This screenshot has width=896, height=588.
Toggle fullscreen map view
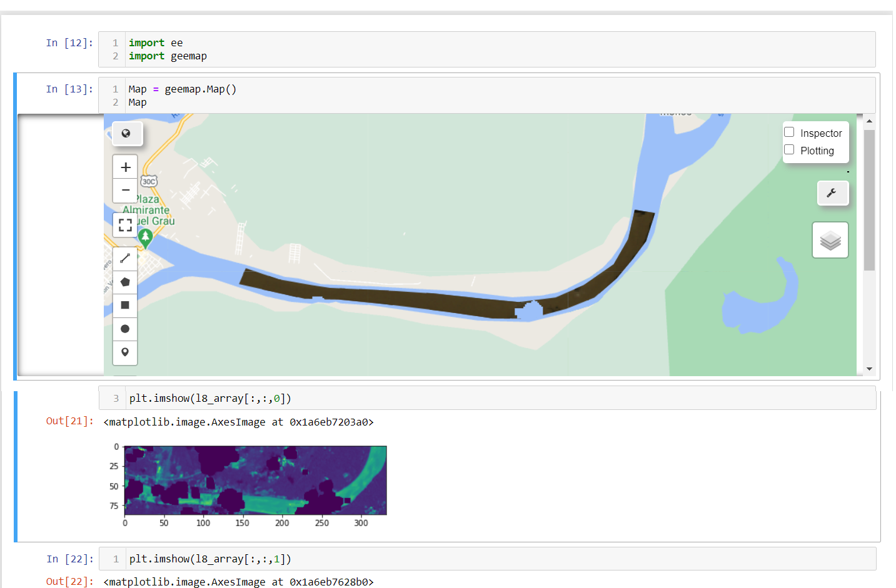coord(125,225)
